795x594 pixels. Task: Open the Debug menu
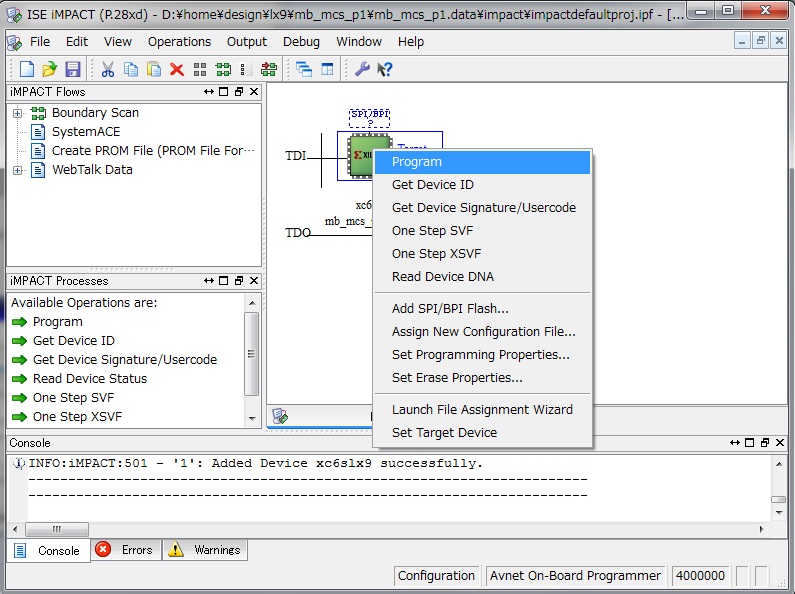pyautogui.click(x=301, y=42)
